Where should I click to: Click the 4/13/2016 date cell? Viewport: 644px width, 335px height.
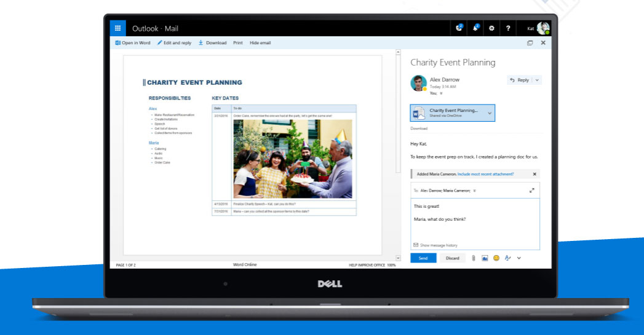221,204
